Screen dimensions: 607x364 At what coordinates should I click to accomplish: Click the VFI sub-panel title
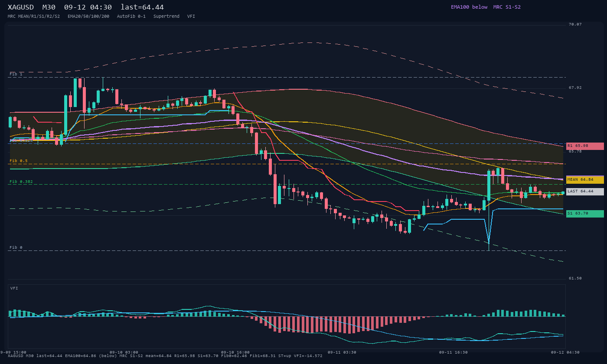pos(14,288)
